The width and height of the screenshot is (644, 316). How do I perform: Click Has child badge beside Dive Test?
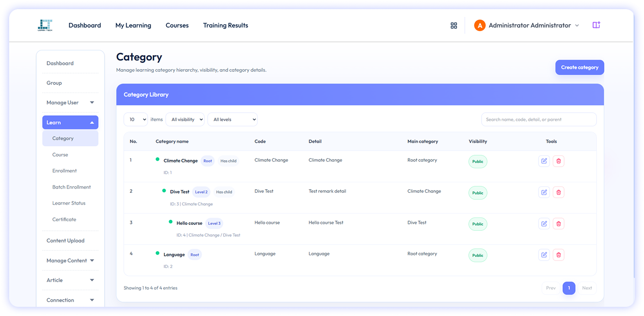point(224,192)
